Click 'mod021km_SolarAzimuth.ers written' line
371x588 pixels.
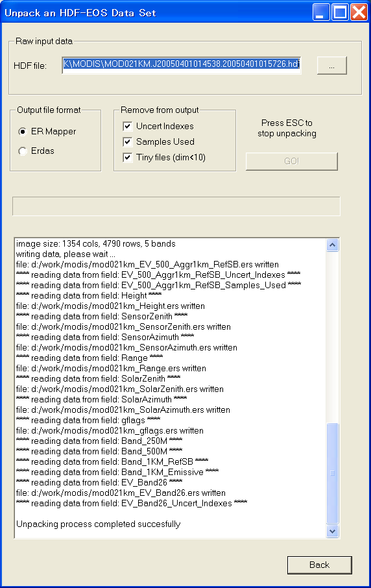pos(123,410)
